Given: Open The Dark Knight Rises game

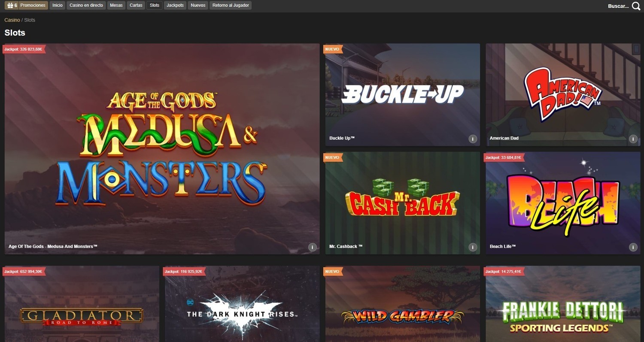Looking at the screenshot, I should tap(242, 304).
